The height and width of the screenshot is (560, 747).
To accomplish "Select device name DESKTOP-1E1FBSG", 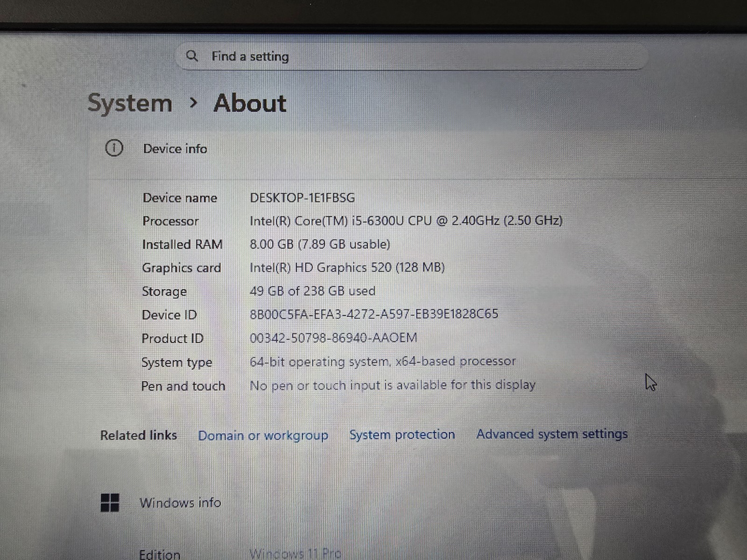I will pyautogui.click(x=302, y=197).
